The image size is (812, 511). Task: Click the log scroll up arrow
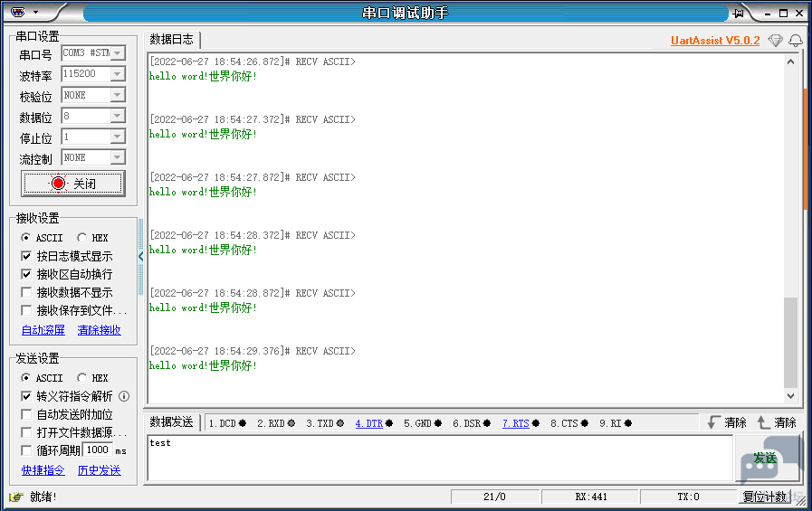pos(790,62)
